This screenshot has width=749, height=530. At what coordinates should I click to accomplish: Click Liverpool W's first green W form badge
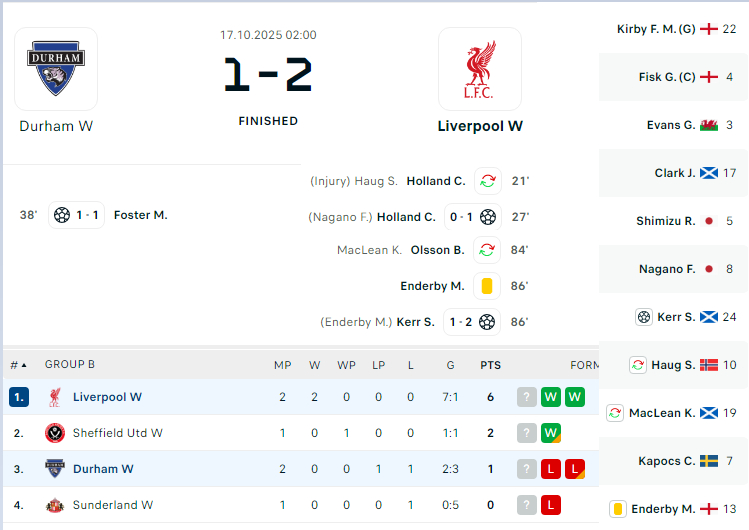point(550,397)
